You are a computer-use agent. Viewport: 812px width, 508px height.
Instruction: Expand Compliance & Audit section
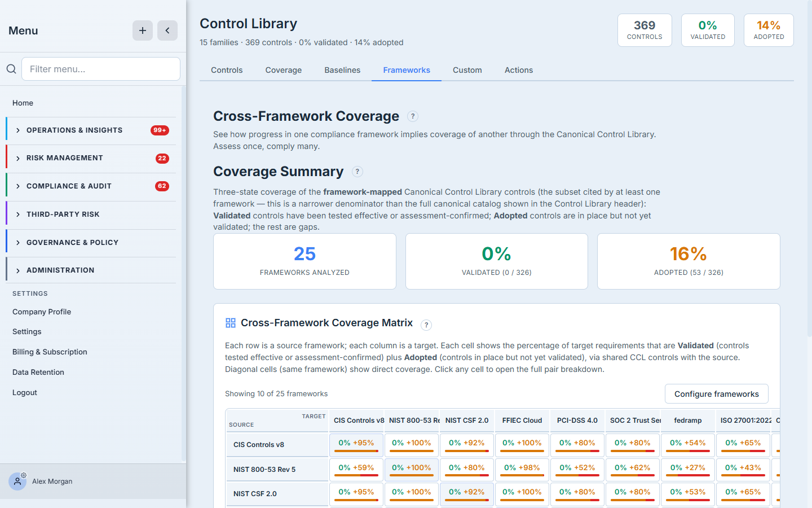pyautogui.click(x=91, y=186)
